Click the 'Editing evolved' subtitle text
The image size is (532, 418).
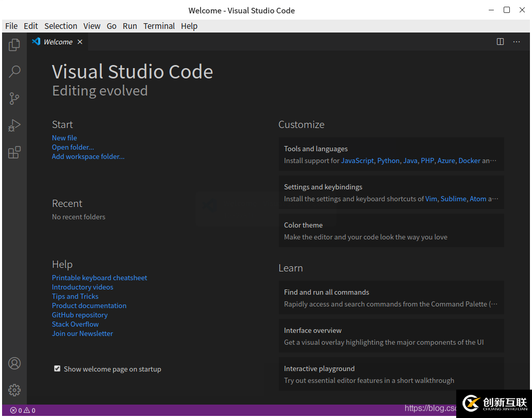point(100,91)
